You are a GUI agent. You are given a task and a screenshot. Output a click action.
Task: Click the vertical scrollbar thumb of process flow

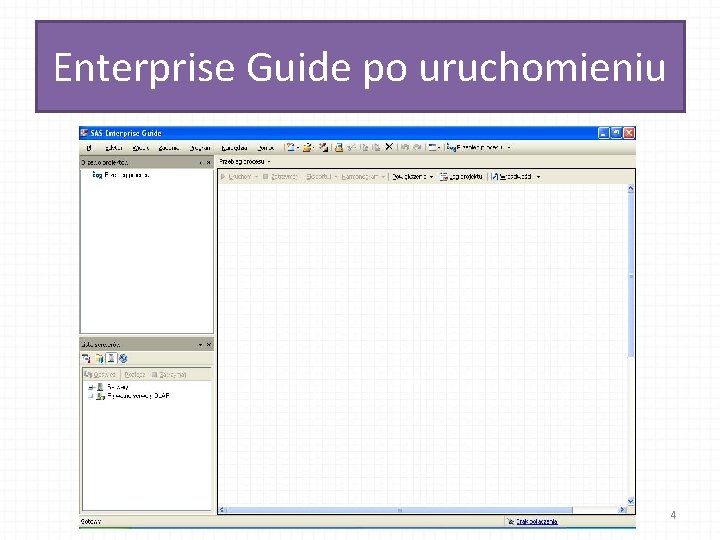pyautogui.click(x=631, y=276)
